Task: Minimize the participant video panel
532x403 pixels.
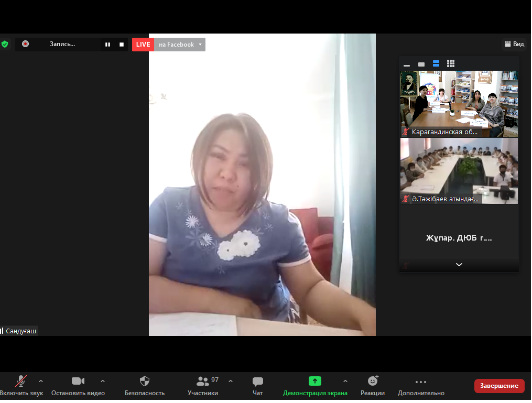Action: coord(407,64)
